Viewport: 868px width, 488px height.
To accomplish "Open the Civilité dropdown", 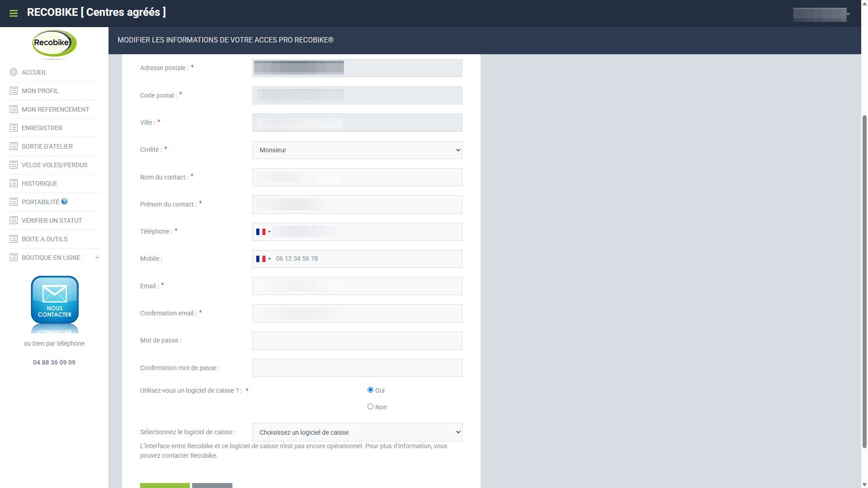I will [357, 150].
